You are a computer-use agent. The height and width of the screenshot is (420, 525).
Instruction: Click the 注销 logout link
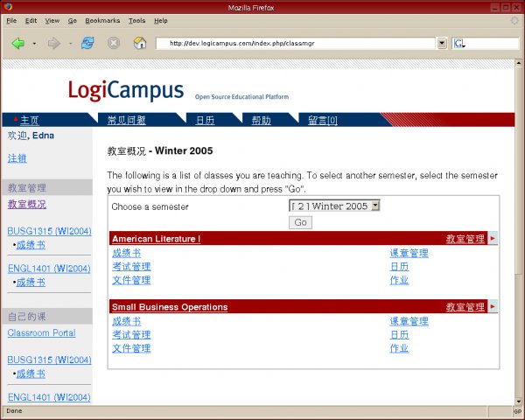coord(17,158)
